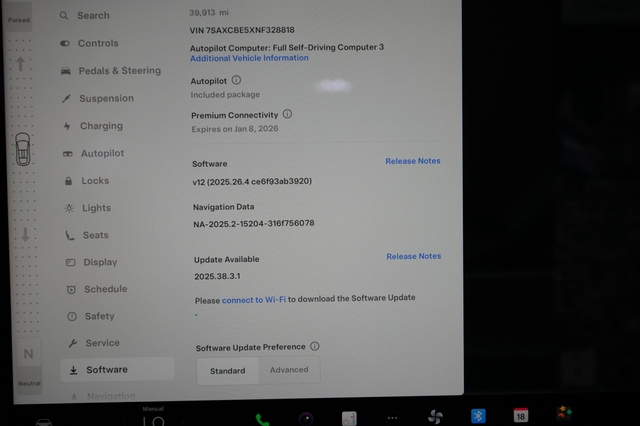Click the download Software icon

click(x=73, y=370)
